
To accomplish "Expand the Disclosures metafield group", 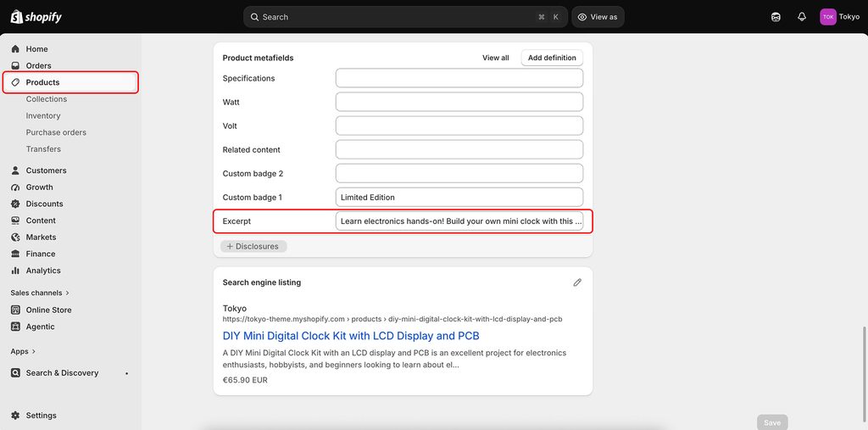I will point(253,247).
